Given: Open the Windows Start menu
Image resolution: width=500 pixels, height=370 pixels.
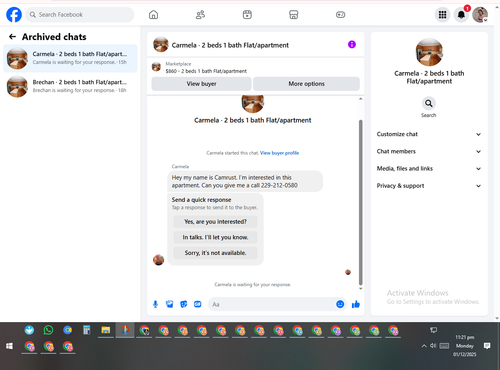Looking at the screenshot, I should coord(9,346).
